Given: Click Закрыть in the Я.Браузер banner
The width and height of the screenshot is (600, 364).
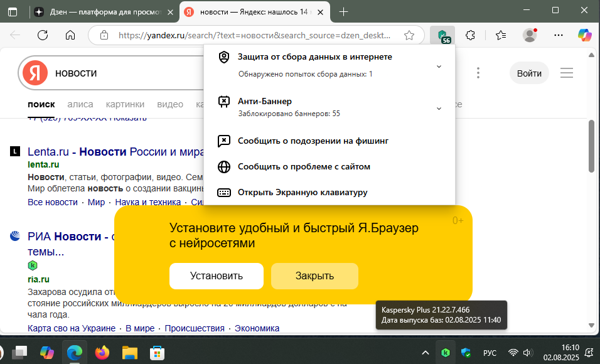Looking at the screenshot, I should 314,276.
